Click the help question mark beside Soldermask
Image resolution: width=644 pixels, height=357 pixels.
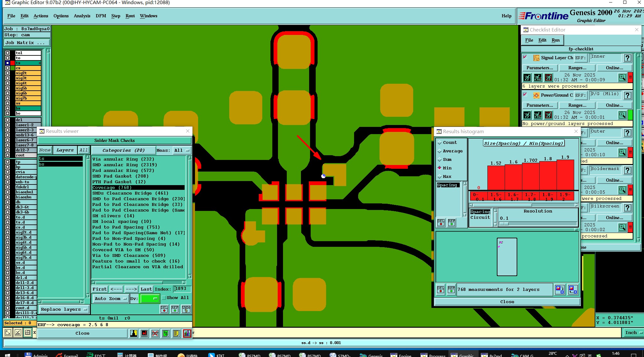627,170
